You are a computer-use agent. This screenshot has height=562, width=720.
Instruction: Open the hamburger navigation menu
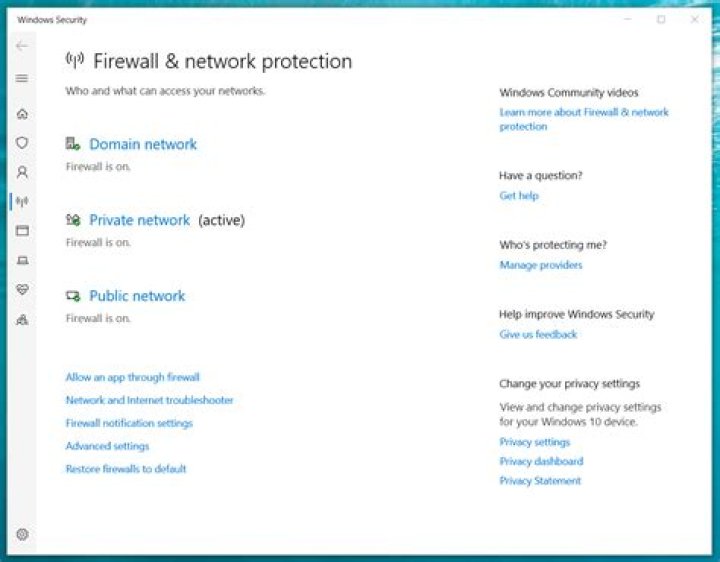pyautogui.click(x=22, y=78)
